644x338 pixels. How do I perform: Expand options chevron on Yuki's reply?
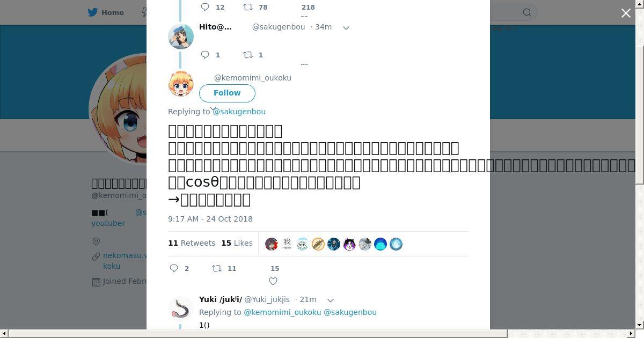(331, 300)
